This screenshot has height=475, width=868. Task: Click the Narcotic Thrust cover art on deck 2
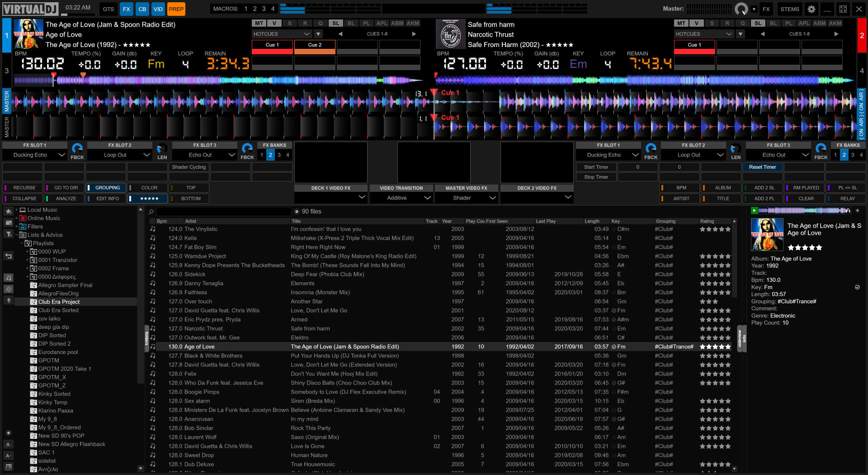tap(451, 34)
